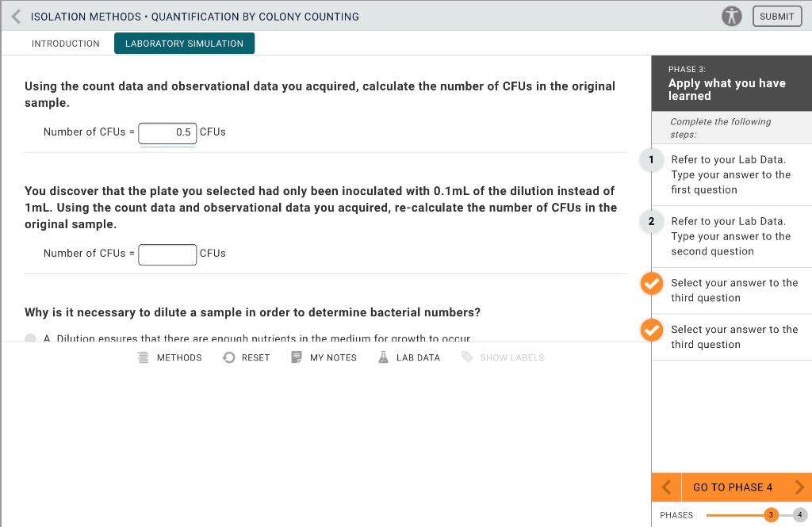This screenshot has height=527, width=812.
Task: Click the second orange checkmark step
Action: pyautogui.click(x=652, y=330)
